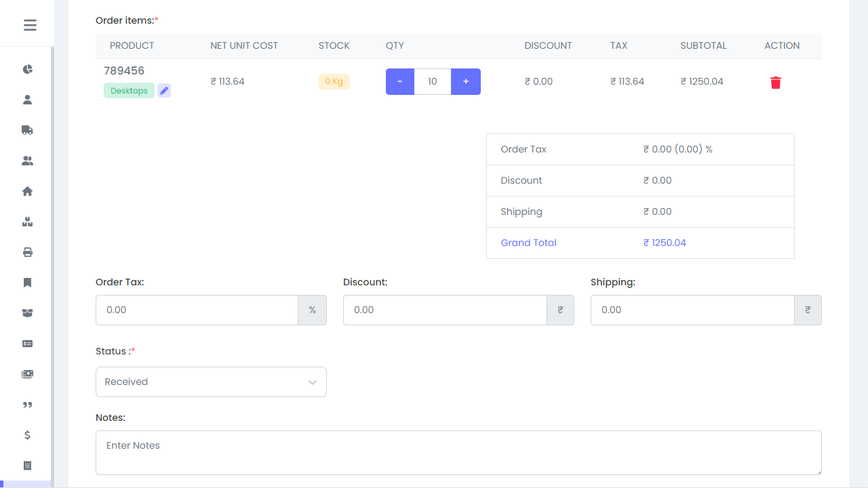This screenshot has width=868, height=488.
Task: Open the Status dropdown showing Received
Action: point(210,382)
